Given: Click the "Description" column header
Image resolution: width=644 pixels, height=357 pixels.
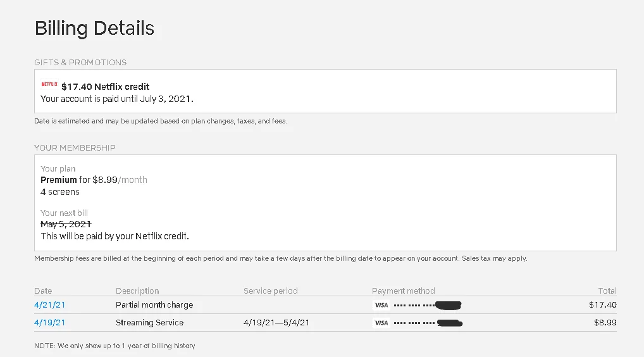Looking at the screenshot, I should tap(137, 291).
